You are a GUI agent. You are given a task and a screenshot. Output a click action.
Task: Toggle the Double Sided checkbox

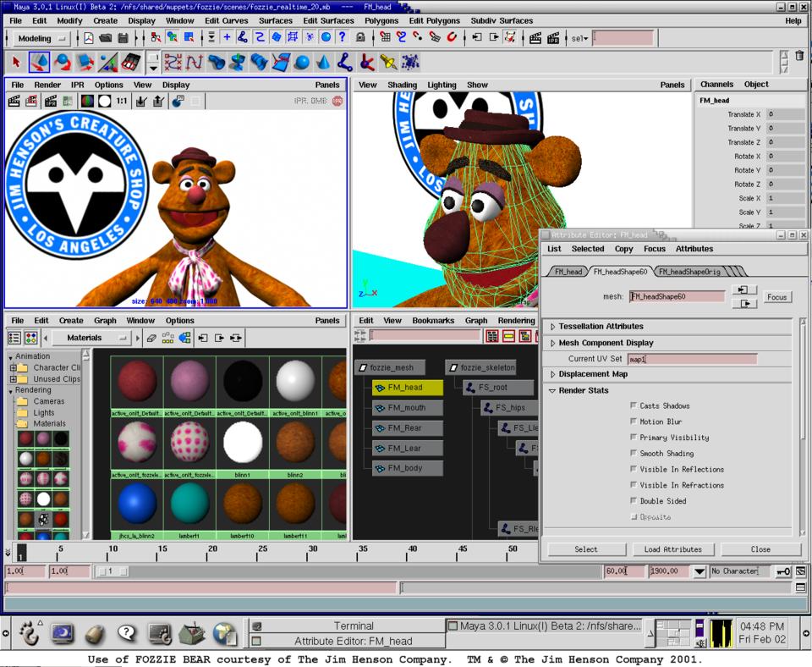click(x=634, y=501)
